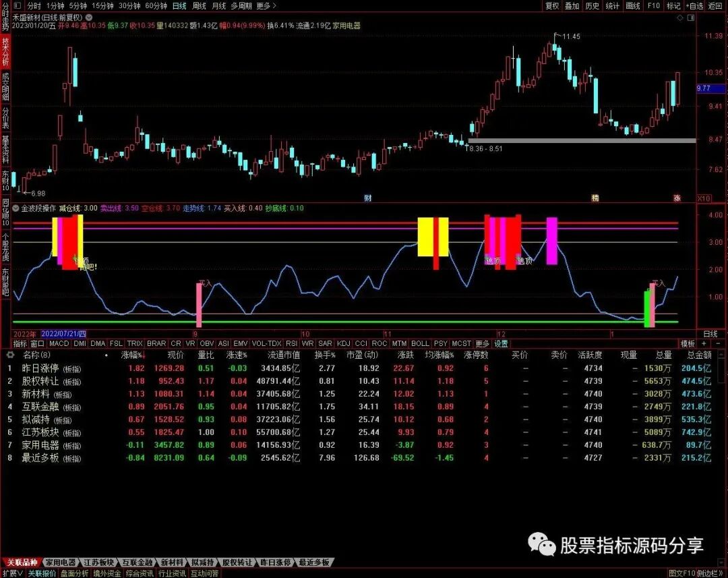
Task: Open the 互动问答 bottom tab
Action: [205, 573]
